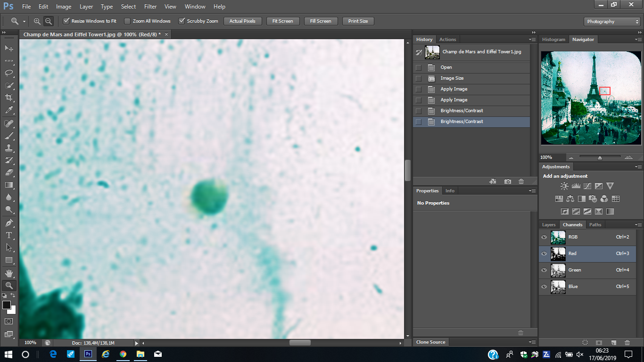The height and width of the screenshot is (362, 644).
Task: Select the Lasso tool
Action: 8,73
